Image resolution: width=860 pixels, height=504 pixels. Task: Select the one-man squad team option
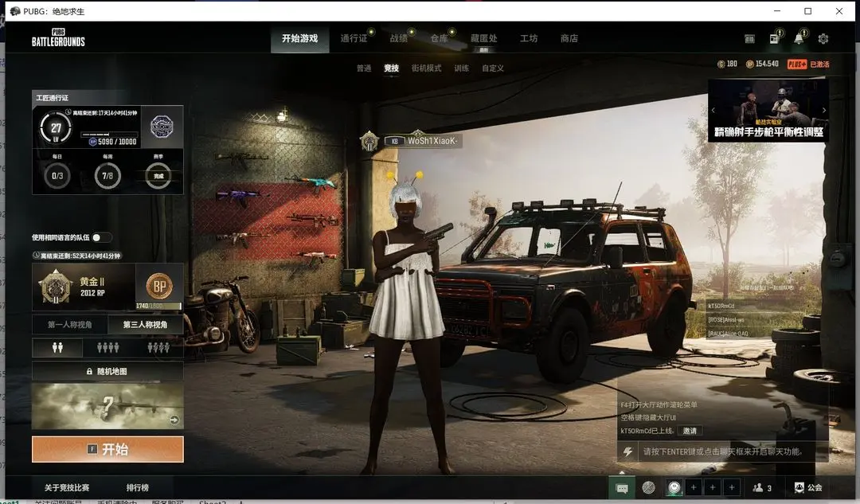click(x=158, y=348)
